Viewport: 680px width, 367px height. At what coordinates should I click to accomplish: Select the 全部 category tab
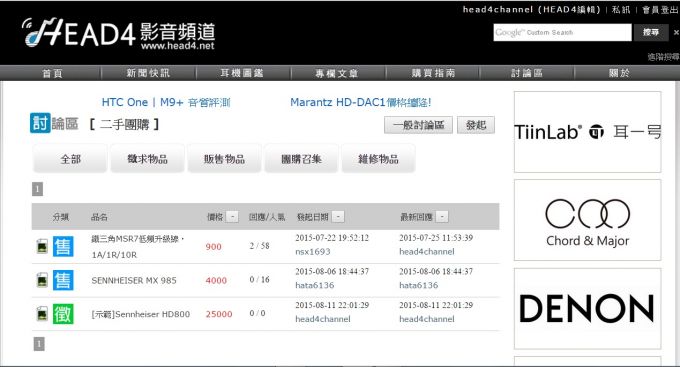(x=70, y=159)
